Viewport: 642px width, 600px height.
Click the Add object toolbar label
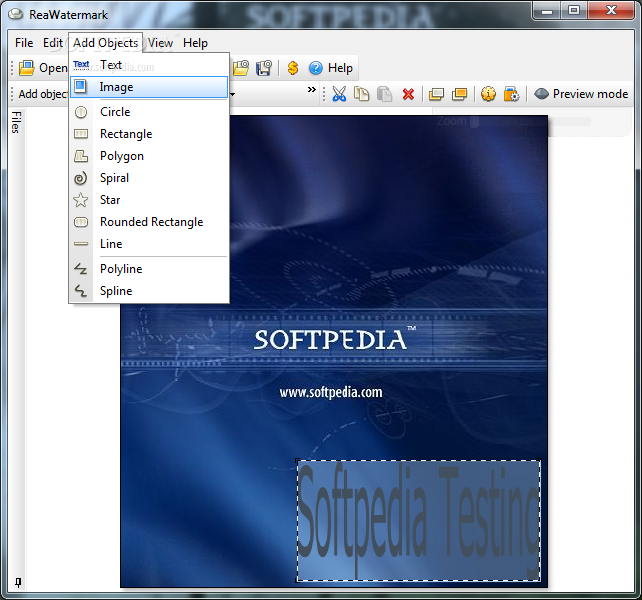coord(43,94)
